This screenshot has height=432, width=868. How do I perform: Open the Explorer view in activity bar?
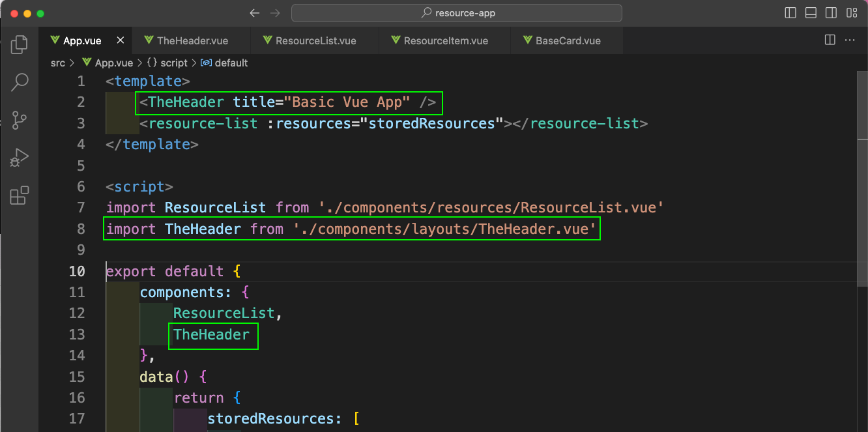(x=20, y=44)
